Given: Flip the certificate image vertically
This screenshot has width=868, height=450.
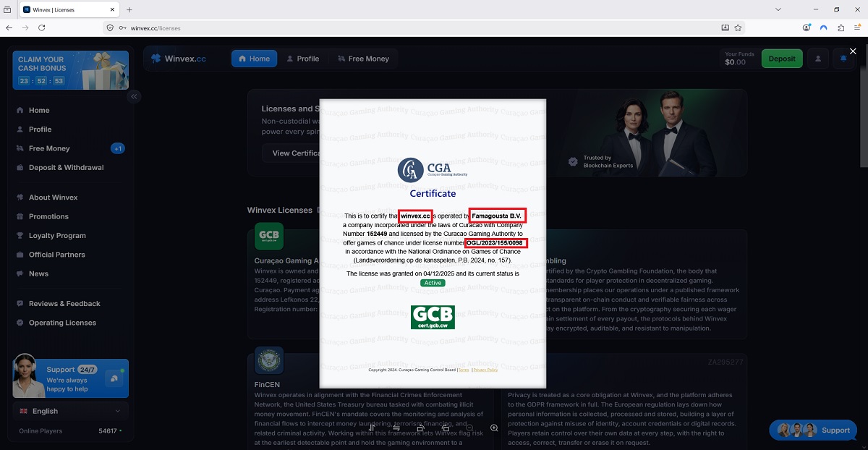Looking at the screenshot, I should click(372, 428).
